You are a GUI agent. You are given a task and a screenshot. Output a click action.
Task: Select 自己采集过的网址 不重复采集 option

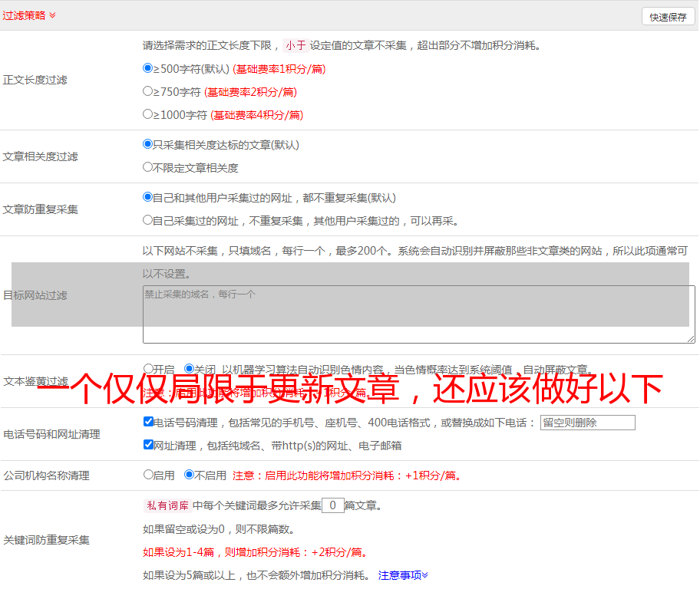(148, 220)
